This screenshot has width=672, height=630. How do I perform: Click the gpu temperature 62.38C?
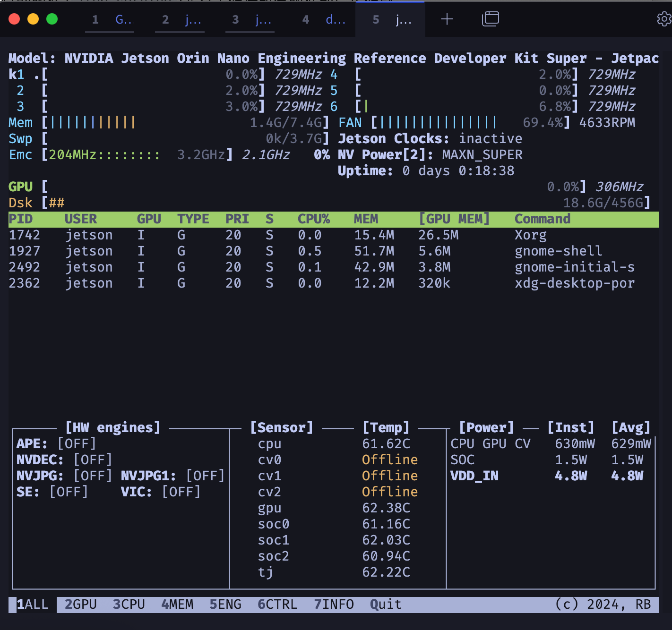click(386, 508)
